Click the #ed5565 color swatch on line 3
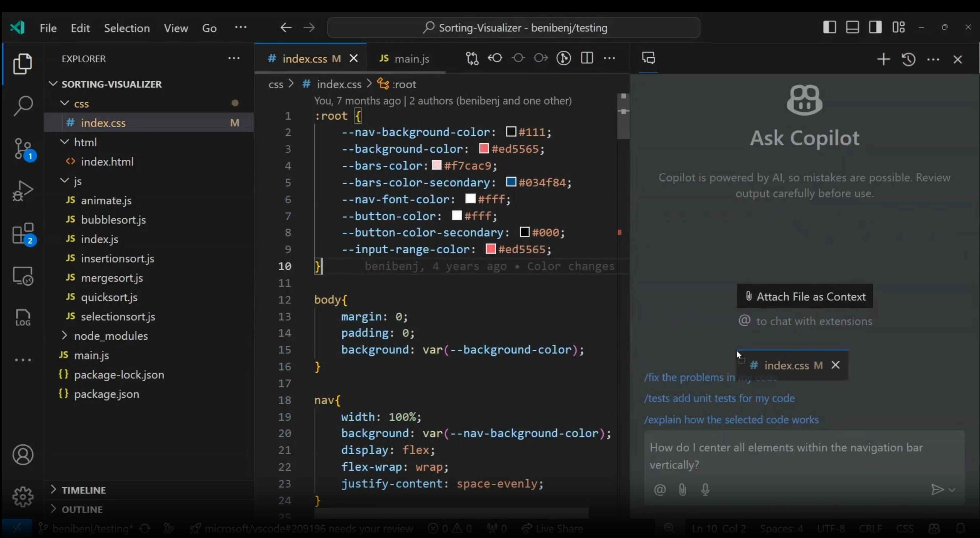Image resolution: width=980 pixels, height=538 pixels. pos(484,149)
